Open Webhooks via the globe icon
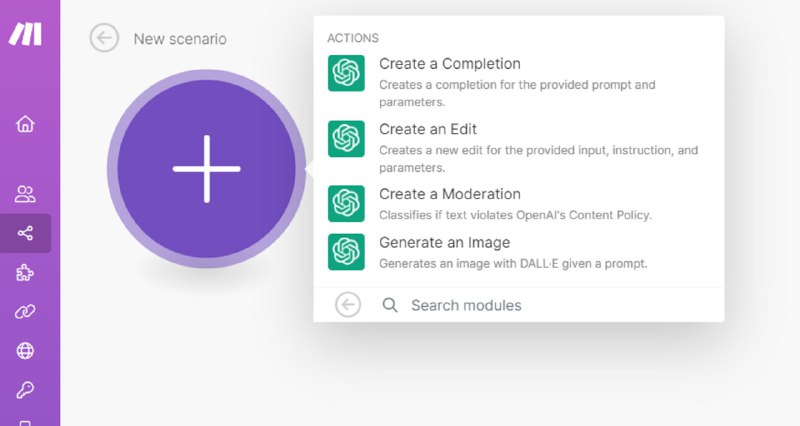800x426 pixels. [25, 351]
